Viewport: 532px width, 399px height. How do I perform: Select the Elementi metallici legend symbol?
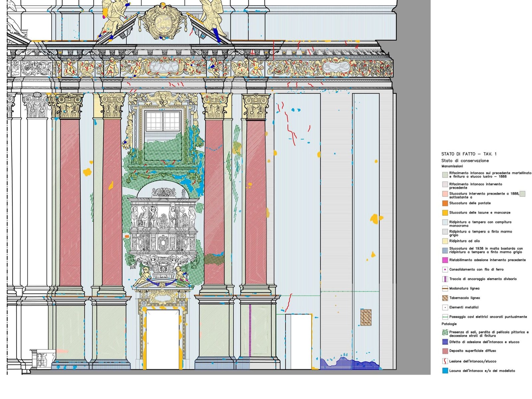click(x=445, y=308)
